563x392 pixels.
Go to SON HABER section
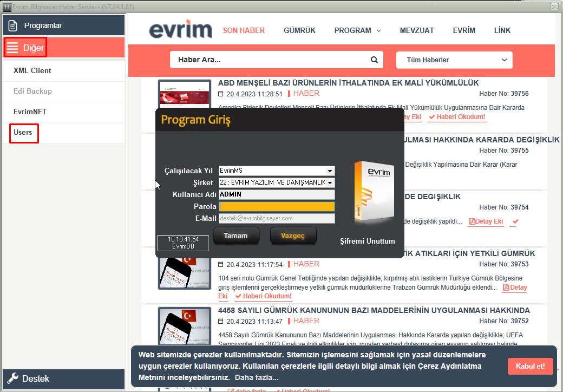(x=244, y=30)
